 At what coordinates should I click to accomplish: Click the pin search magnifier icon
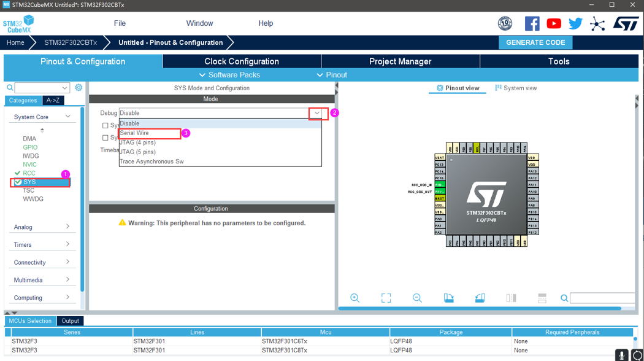coord(564,298)
